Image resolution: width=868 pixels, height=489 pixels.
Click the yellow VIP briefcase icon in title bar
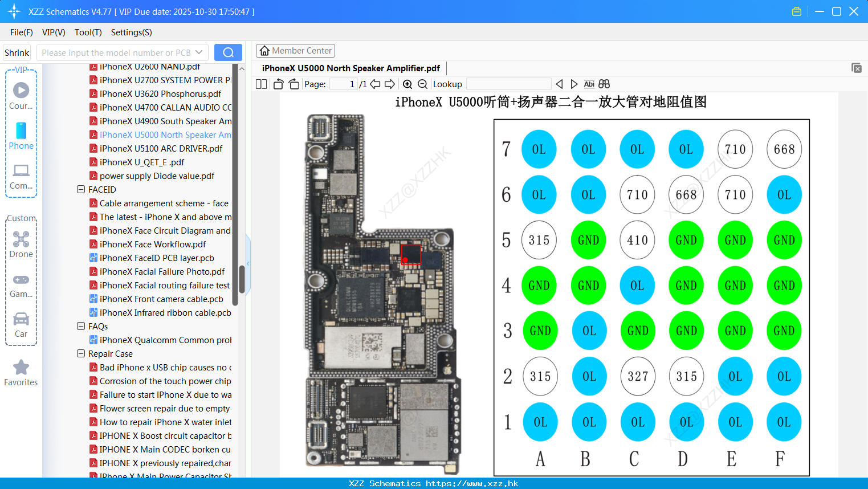click(797, 11)
